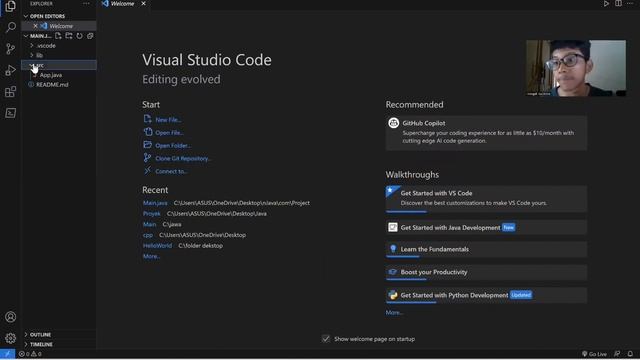Viewport: 640px width, 360px height.
Task: Click the New File... link
Action: click(x=168, y=120)
